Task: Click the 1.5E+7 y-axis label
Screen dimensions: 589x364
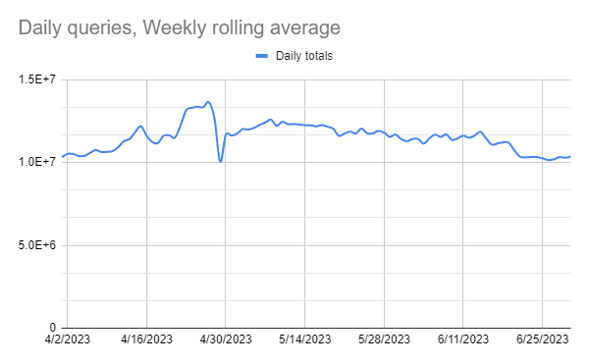Action: [37, 79]
